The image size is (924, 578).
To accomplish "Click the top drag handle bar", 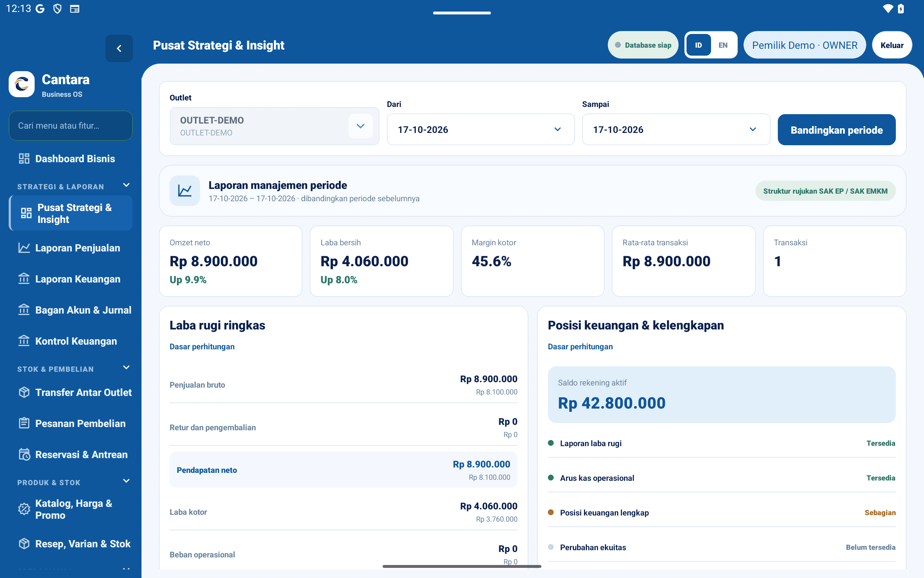I will [x=462, y=13].
